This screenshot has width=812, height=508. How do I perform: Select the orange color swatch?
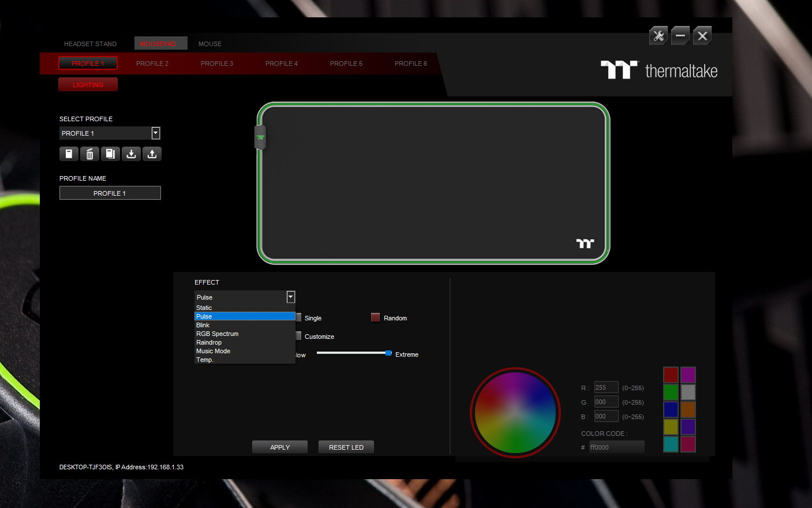688,409
